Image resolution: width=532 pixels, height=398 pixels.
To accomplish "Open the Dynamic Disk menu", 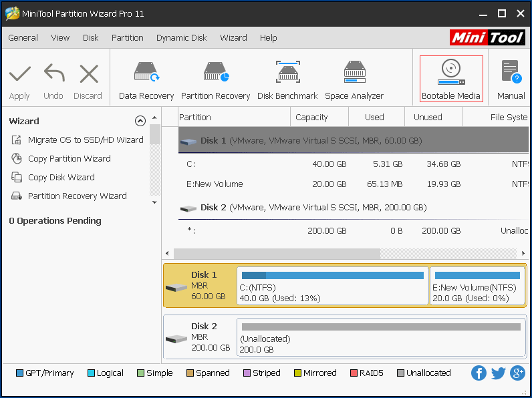I will pyautogui.click(x=182, y=37).
